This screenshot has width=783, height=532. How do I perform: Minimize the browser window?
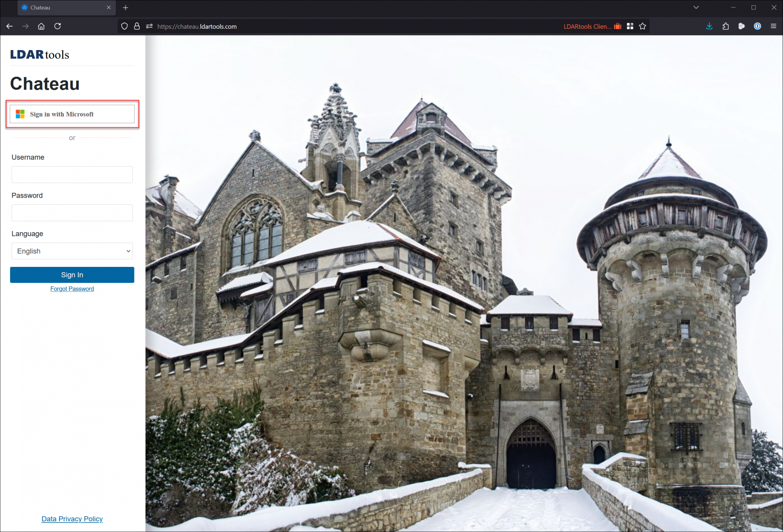click(733, 8)
